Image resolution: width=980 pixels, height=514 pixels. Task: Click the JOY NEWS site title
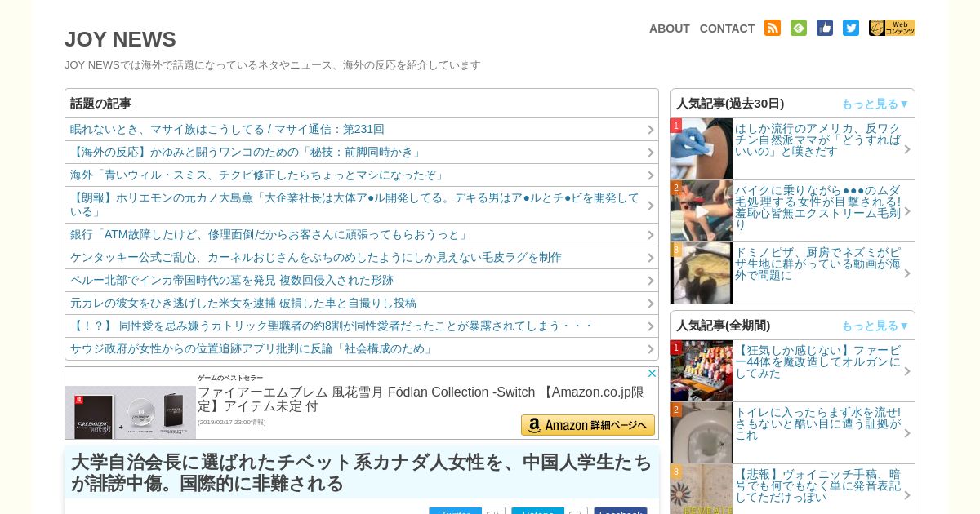120,39
